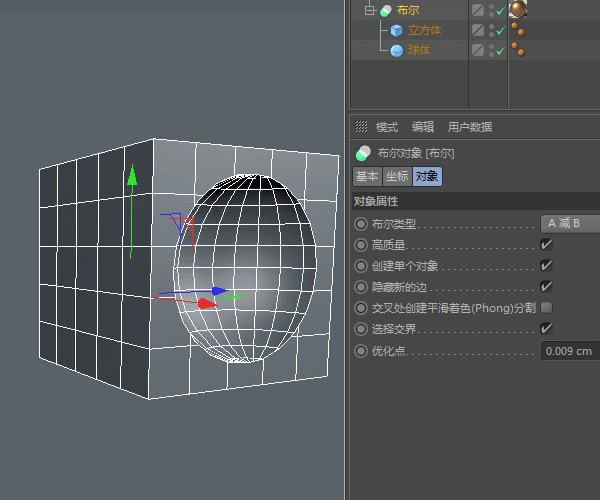Viewport: 600px width, 500px height.
Task: Toggle visibility dots for 立方体
Action: [491, 30]
